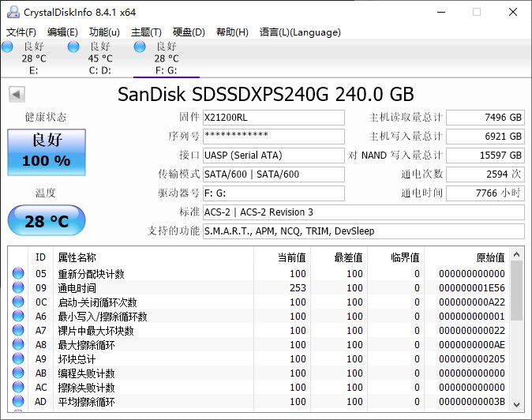The height and width of the screenshot is (420, 532).
Task: Click current value 253 in 通电时间 row
Action: 298,288
